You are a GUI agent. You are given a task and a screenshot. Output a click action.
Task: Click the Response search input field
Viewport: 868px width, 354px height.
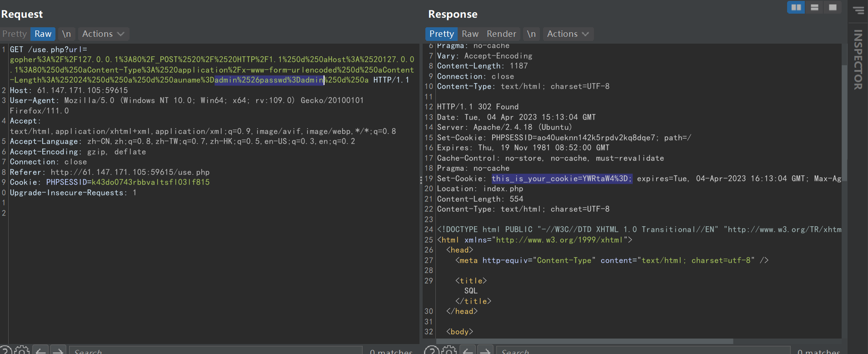click(x=643, y=350)
